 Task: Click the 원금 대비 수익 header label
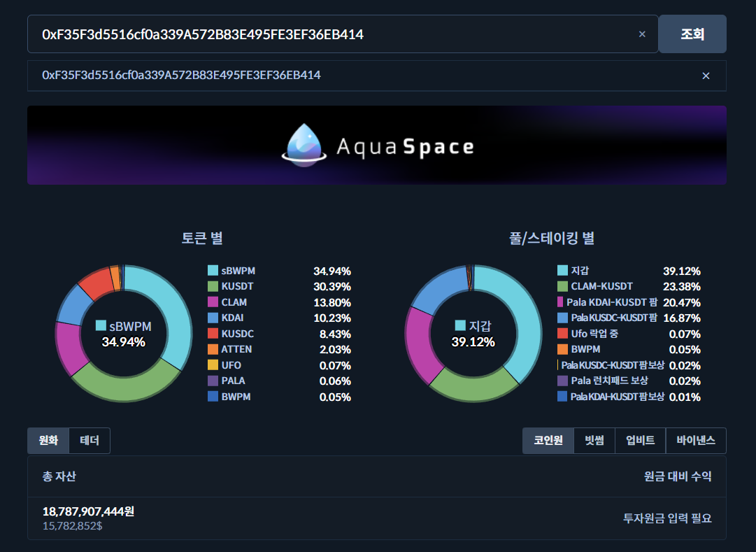[678, 476]
